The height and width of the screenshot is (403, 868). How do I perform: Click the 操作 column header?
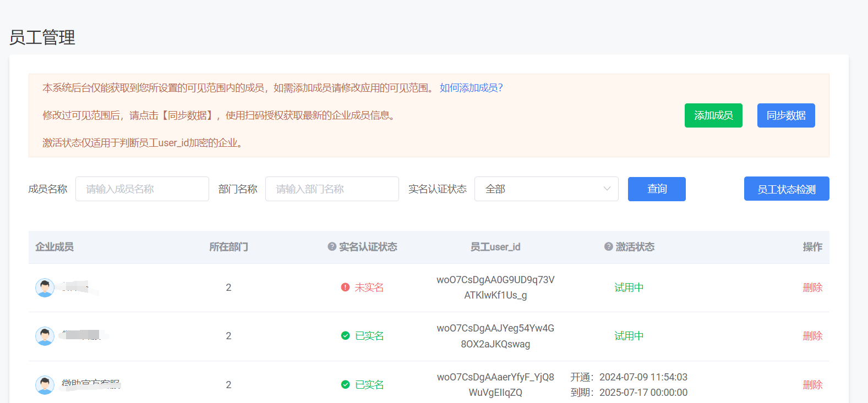[812, 247]
